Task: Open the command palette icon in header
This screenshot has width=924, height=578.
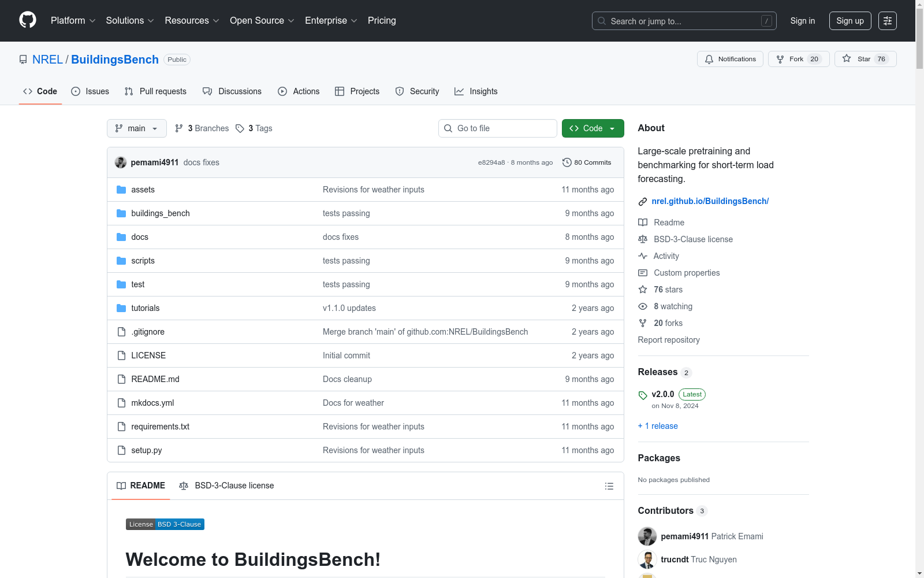Action: (x=888, y=21)
